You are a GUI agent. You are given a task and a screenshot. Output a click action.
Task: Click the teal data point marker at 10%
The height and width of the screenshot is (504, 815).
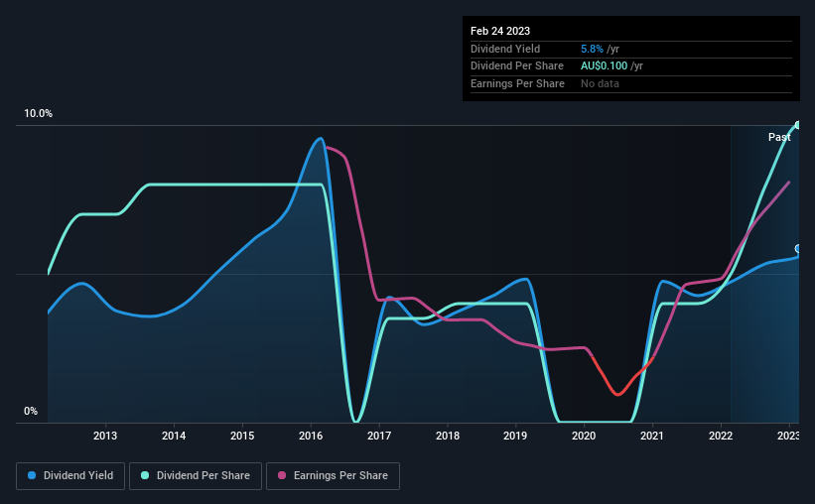(x=798, y=125)
